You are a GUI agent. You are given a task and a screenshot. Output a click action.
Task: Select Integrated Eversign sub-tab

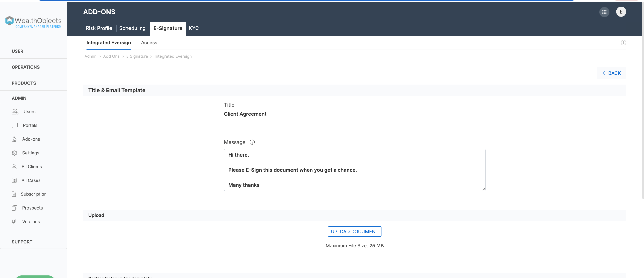108,43
